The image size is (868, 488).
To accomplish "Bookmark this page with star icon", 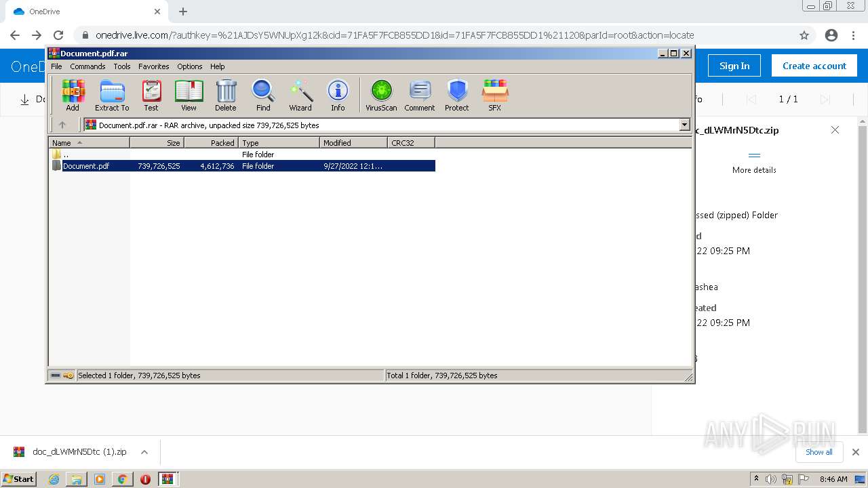I will pyautogui.click(x=804, y=35).
